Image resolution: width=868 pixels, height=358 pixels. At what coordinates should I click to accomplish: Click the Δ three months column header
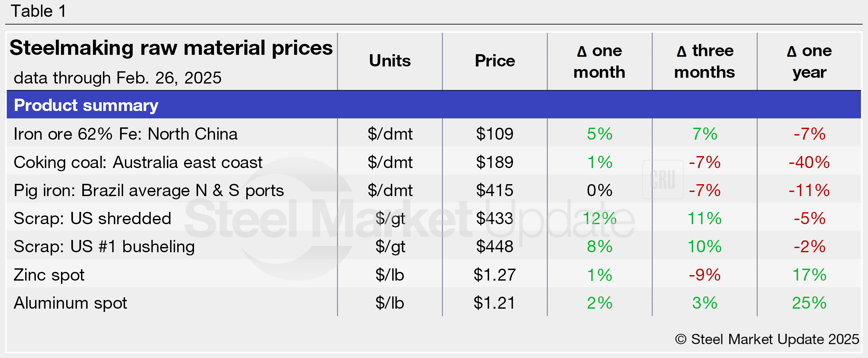coord(705,62)
